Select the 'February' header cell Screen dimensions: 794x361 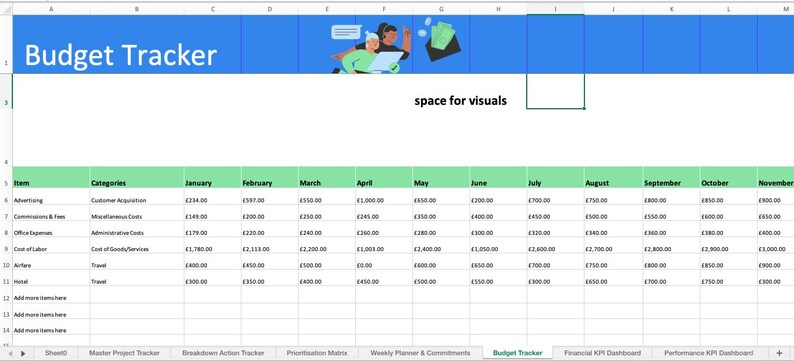click(269, 178)
